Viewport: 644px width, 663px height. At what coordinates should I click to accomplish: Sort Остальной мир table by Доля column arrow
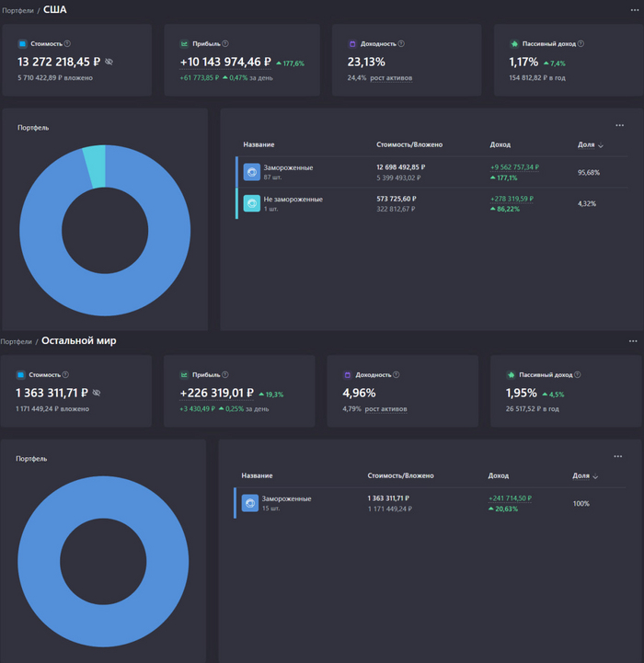[595, 476]
